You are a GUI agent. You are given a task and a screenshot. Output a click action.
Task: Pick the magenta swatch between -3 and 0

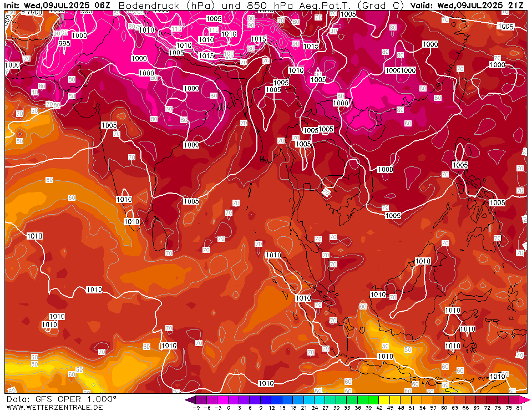pyautogui.click(x=222, y=400)
